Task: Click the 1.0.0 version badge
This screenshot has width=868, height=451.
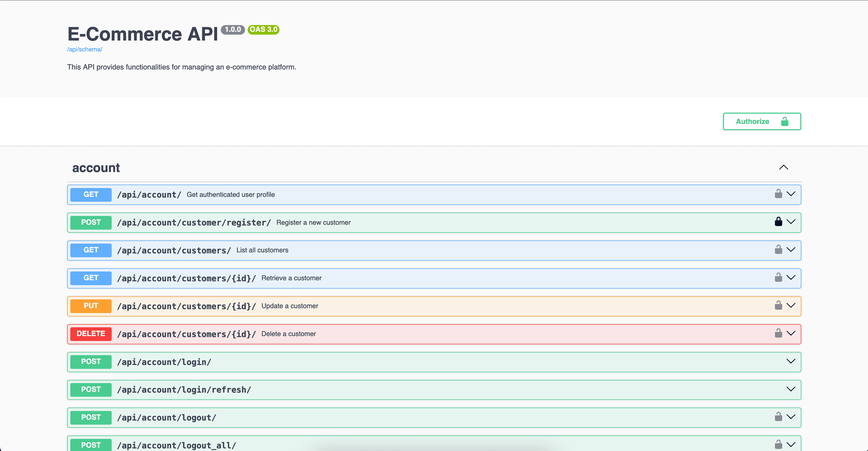Action: tap(233, 30)
